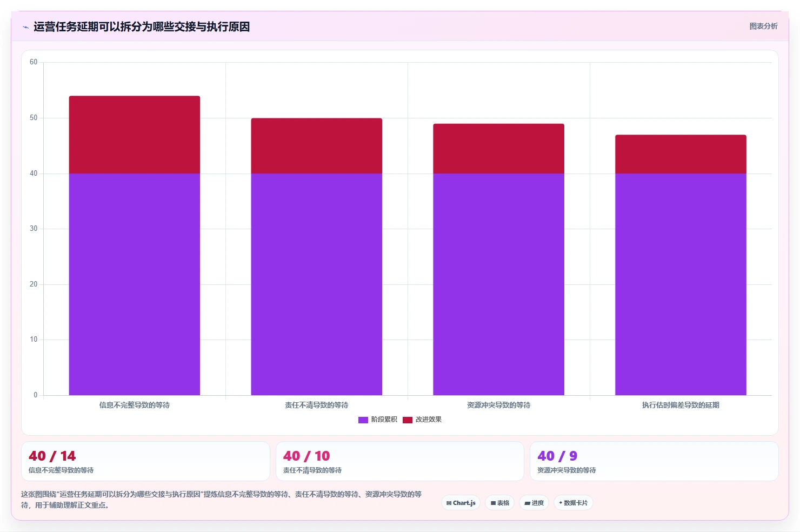This screenshot has height=532, width=800.
Task: Click the y-axis value 50
Action: (x=34, y=118)
